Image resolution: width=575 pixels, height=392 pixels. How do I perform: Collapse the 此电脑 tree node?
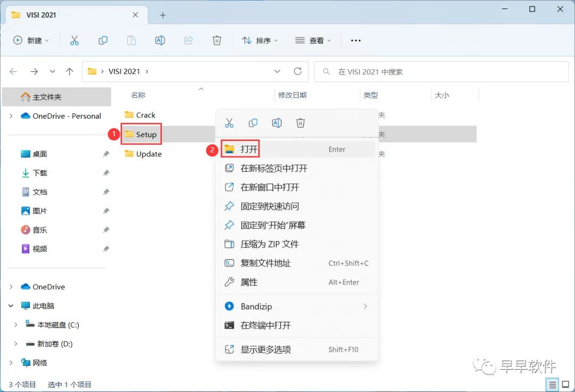tap(11, 305)
